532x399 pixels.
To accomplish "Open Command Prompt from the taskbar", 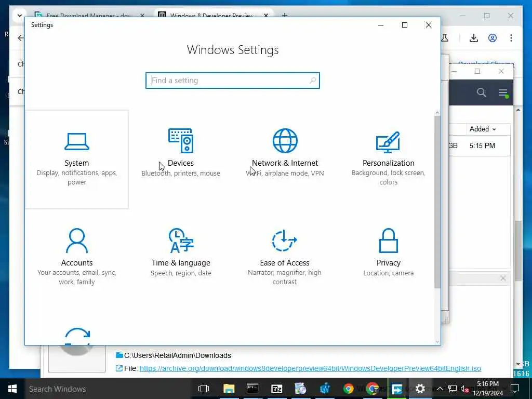I will 253,389.
